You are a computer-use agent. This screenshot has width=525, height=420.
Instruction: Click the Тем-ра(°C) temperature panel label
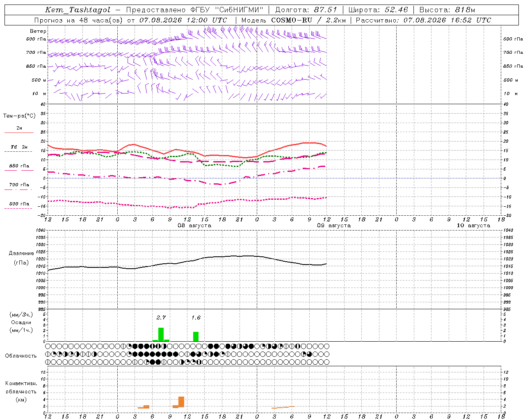19,116
